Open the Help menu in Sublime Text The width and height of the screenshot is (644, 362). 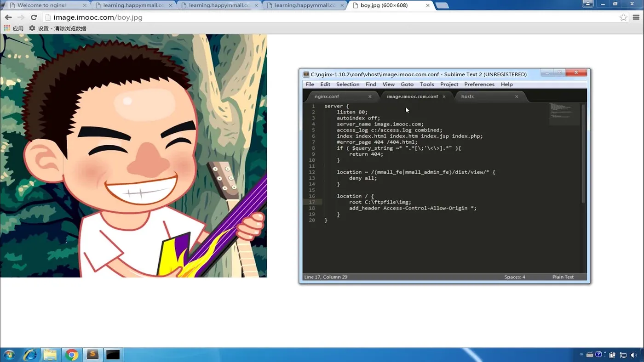coord(506,85)
